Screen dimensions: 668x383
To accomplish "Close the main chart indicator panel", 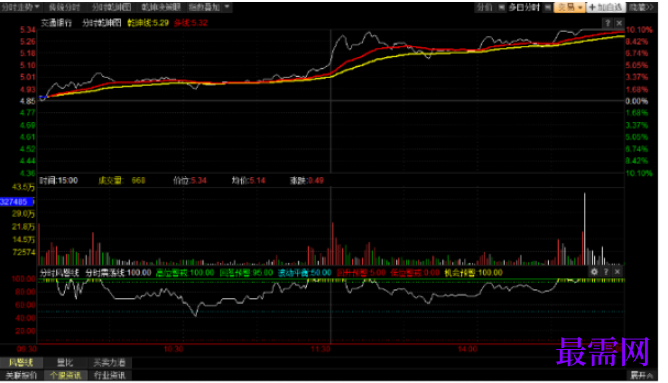I will [x=619, y=23].
